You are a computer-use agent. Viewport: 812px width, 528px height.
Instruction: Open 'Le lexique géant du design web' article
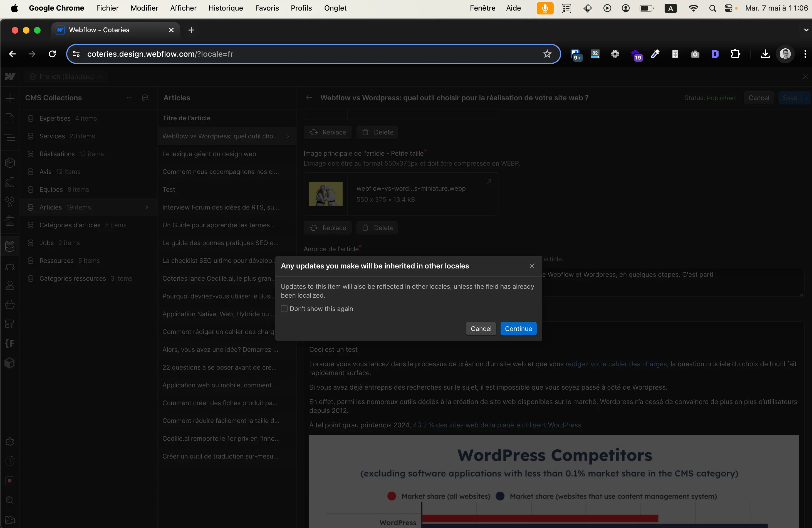coord(227,154)
